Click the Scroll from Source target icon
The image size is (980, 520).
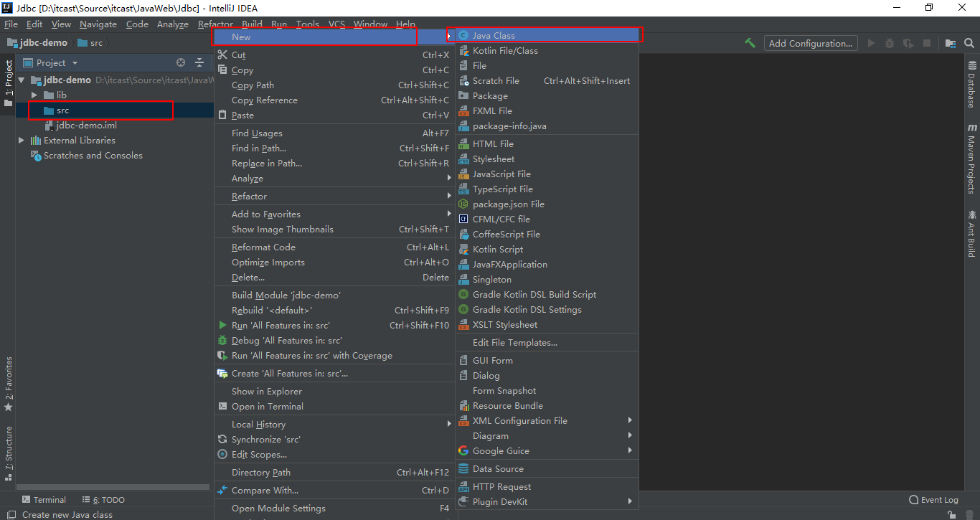click(181, 63)
